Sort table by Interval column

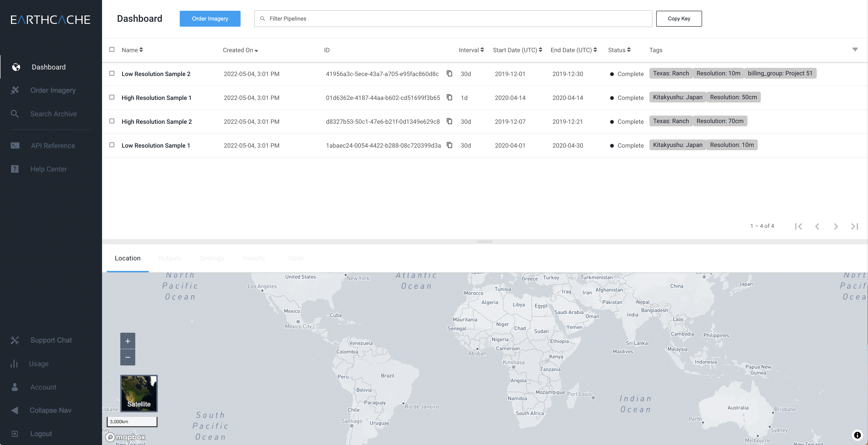[x=471, y=50]
